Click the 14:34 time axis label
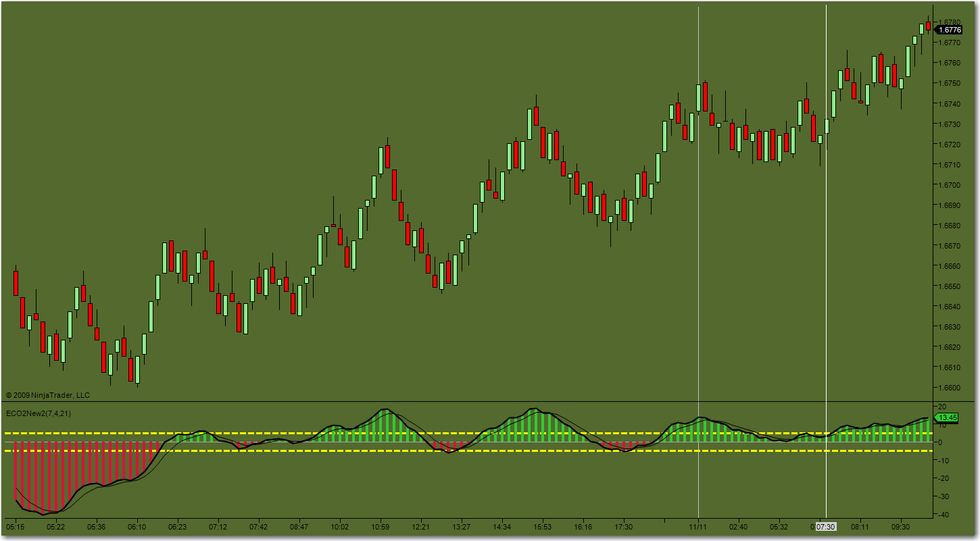This screenshot has height=541, width=980. tap(501, 526)
